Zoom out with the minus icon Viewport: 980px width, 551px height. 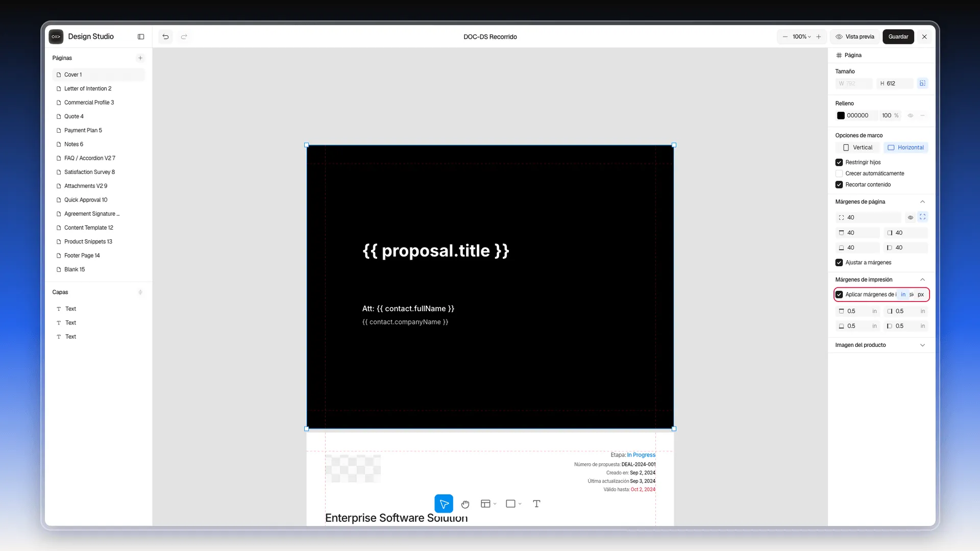pyautogui.click(x=785, y=37)
